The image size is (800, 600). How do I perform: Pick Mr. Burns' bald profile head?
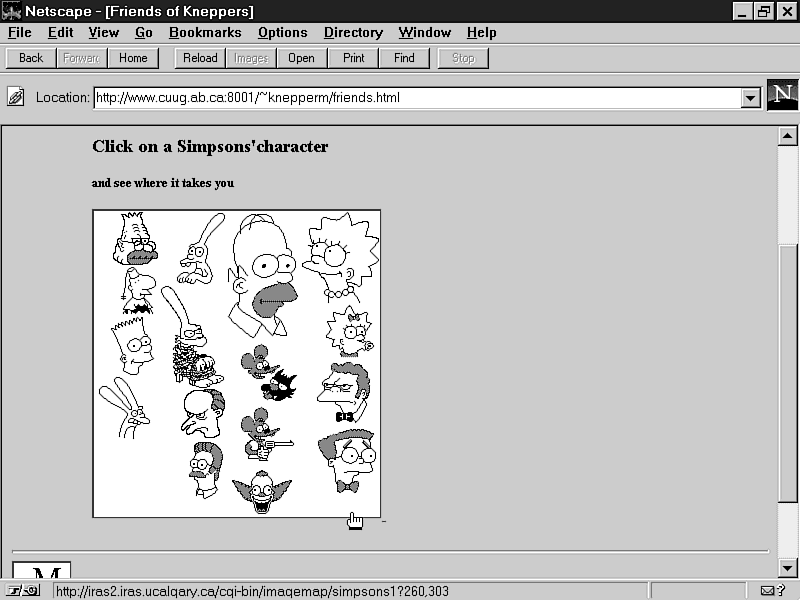[203, 413]
